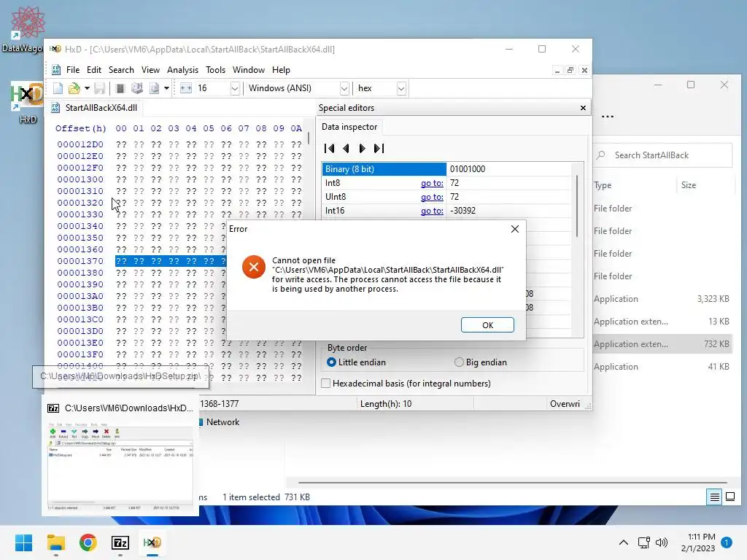Select the 3,323 KB Application row
Viewport: 747px width, 560px height.
[x=662, y=299]
